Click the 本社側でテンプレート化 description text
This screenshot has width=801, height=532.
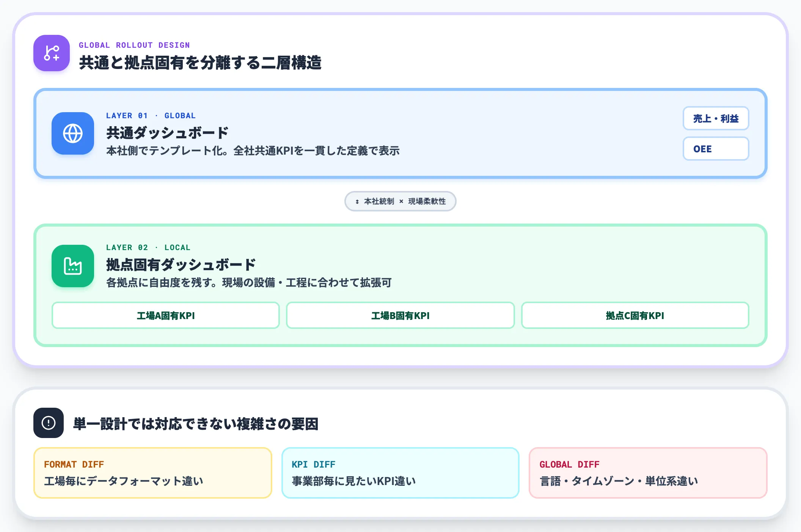tap(253, 151)
